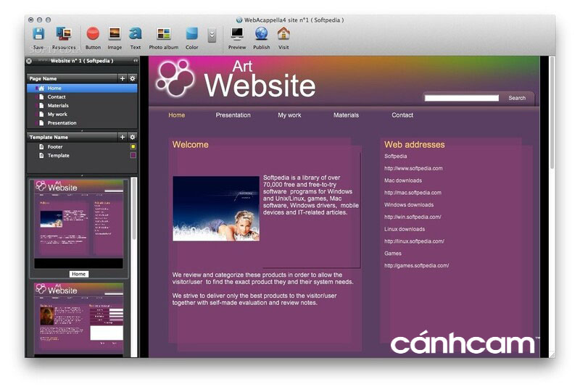Click the Art Website bubble logo
Viewport: 580px width, 392px height.
click(175, 78)
